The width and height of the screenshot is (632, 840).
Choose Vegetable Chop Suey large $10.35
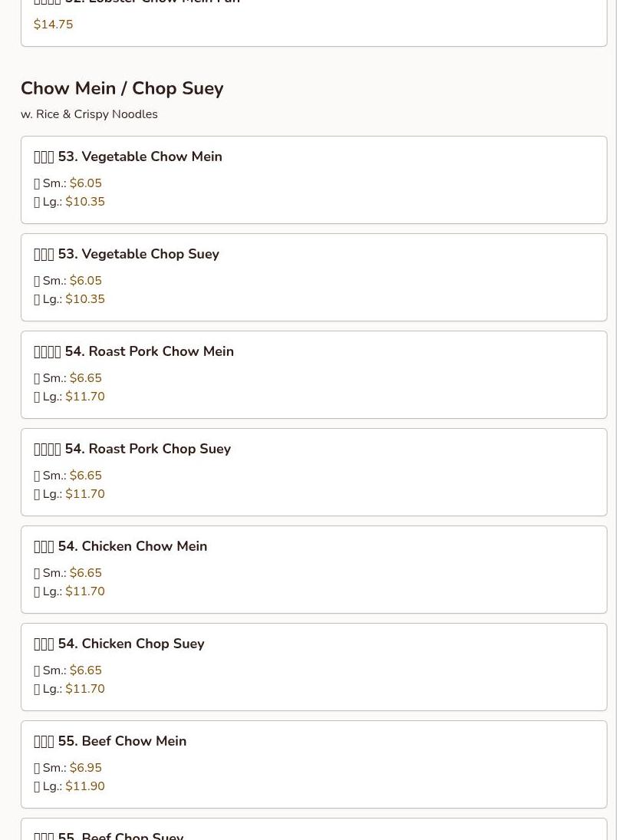pyautogui.click(x=69, y=299)
